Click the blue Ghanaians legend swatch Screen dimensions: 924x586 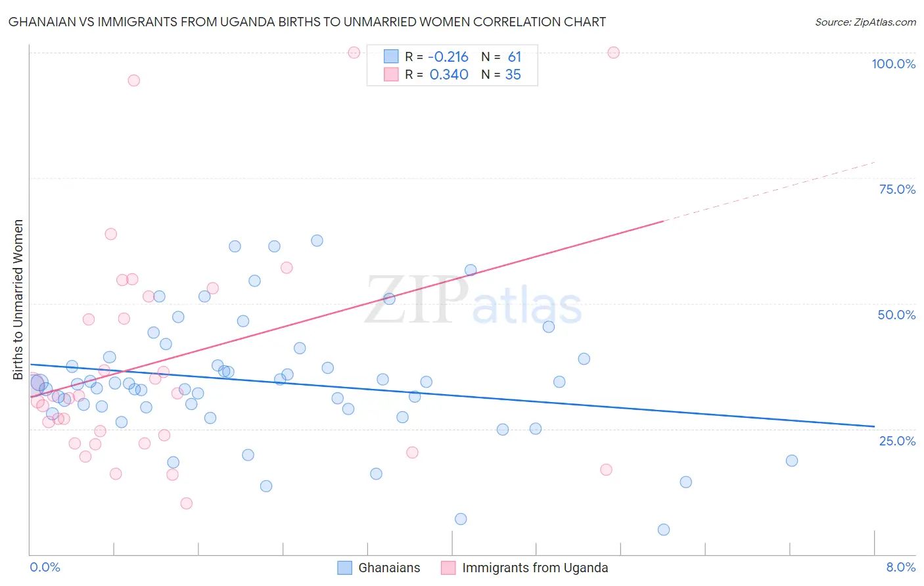345,568
